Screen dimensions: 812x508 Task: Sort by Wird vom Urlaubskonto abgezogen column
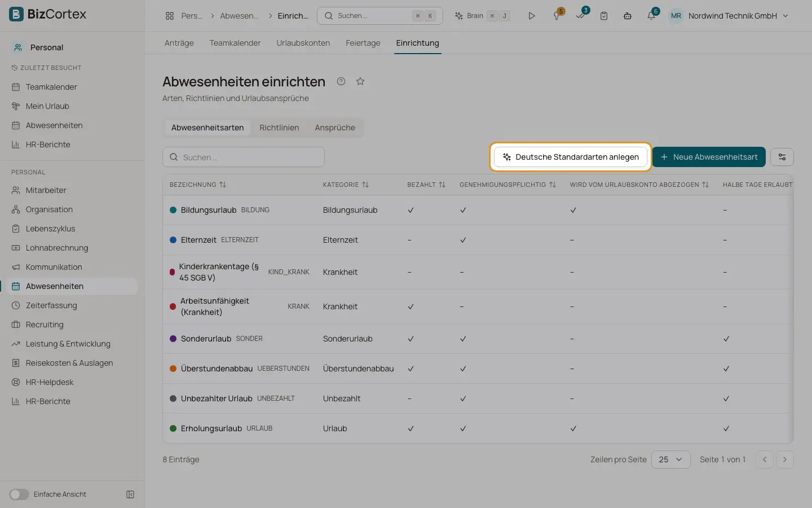(639, 185)
